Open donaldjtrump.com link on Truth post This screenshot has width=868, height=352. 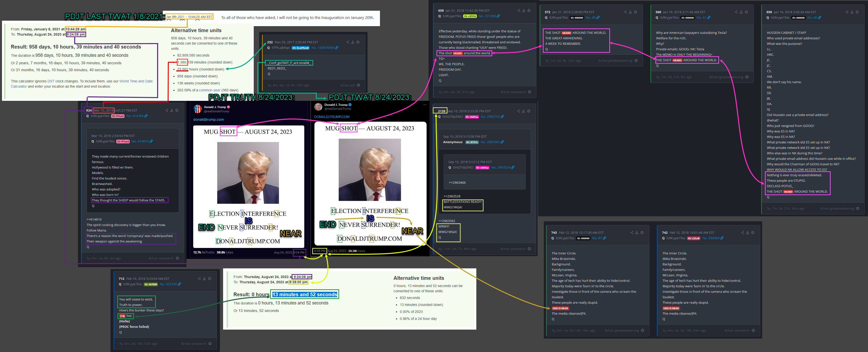209,119
